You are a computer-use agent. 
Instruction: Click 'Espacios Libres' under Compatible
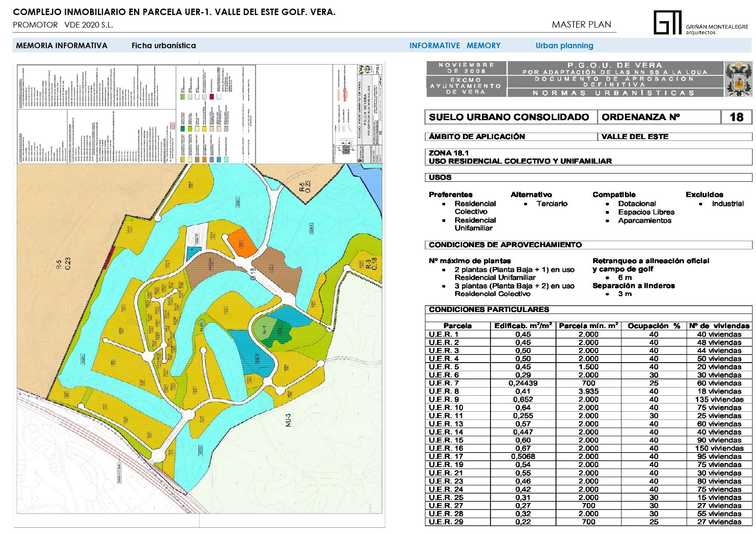click(646, 212)
